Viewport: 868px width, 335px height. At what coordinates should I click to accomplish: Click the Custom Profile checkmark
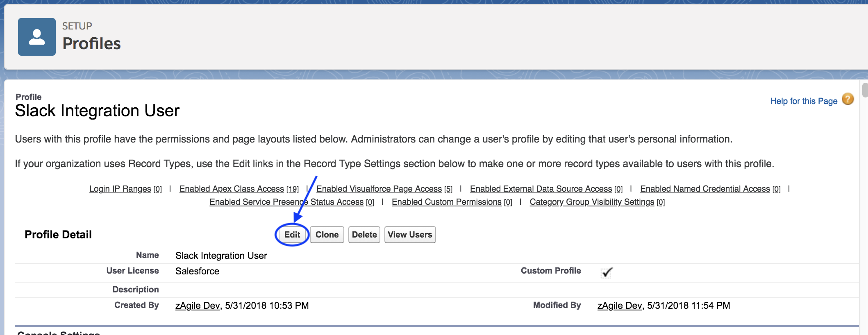(x=607, y=272)
